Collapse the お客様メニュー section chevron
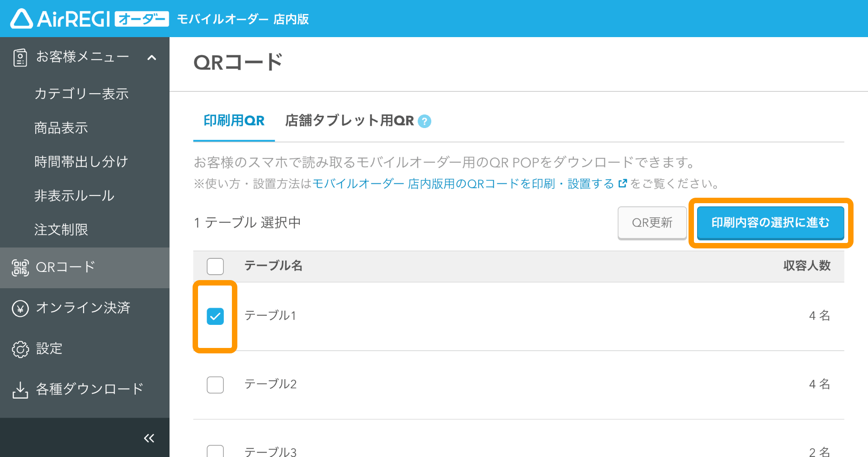The height and width of the screenshot is (457, 868). click(x=152, y=57)
